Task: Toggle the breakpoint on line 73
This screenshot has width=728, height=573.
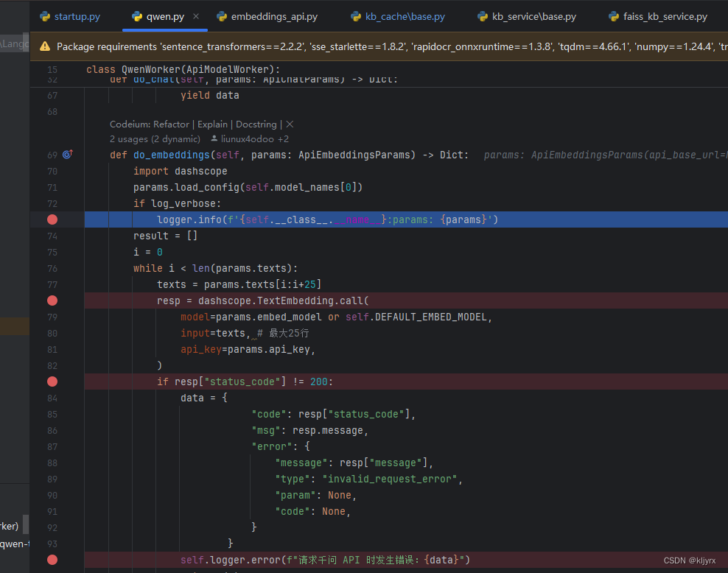Action: (x=52, y=219)
